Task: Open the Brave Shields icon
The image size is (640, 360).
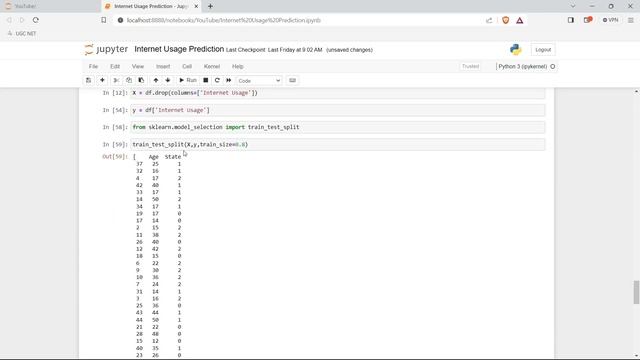Action: point(505,20)
